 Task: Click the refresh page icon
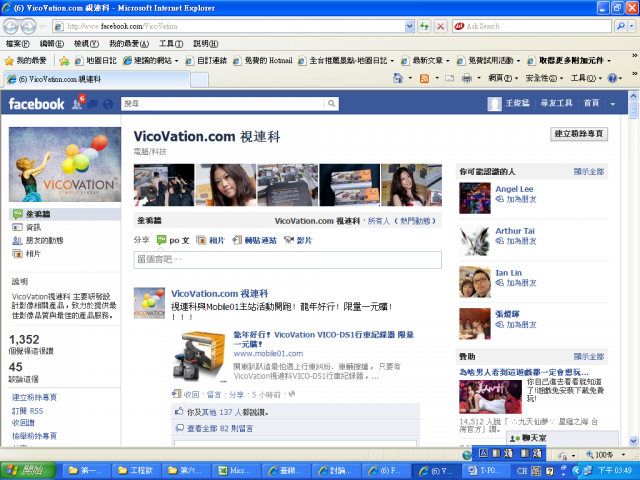pos(424,27)
